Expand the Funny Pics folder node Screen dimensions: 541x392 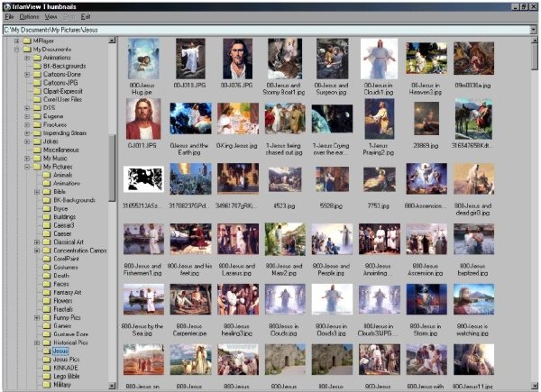[37, 317]
